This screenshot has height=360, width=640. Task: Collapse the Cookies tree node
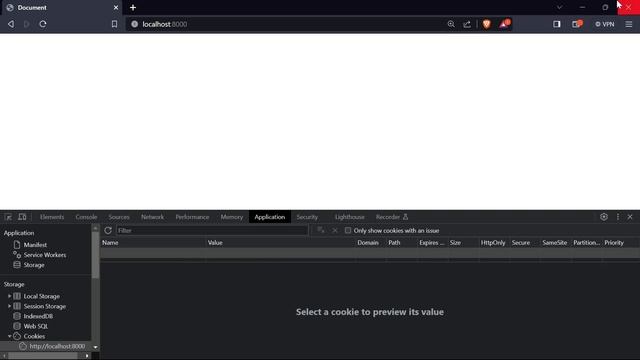click(9, 336)
